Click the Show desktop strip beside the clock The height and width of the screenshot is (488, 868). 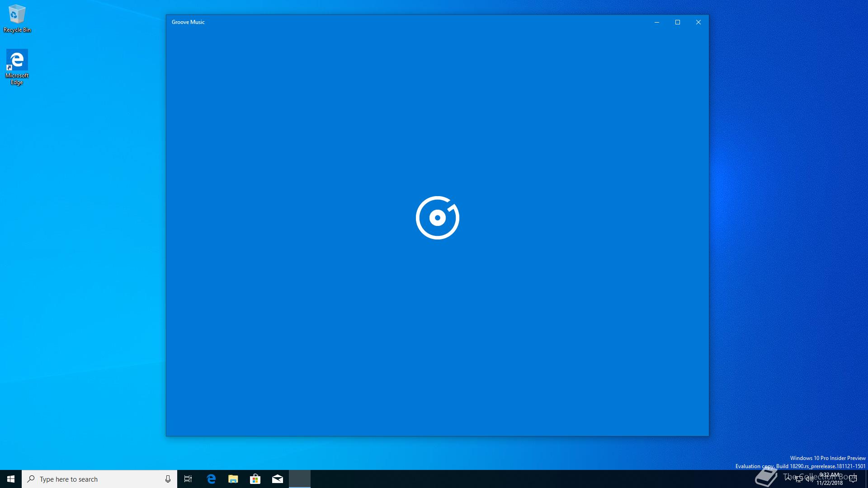pyautogui.click(x=866, y=479)
